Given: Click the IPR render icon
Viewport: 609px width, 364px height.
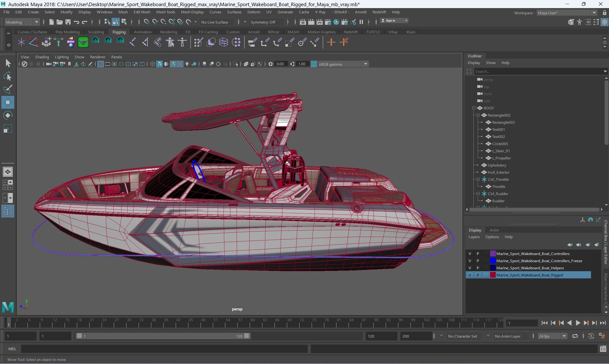Looking at the screenshot, I should pyautogui.click(x=319, y=22).
